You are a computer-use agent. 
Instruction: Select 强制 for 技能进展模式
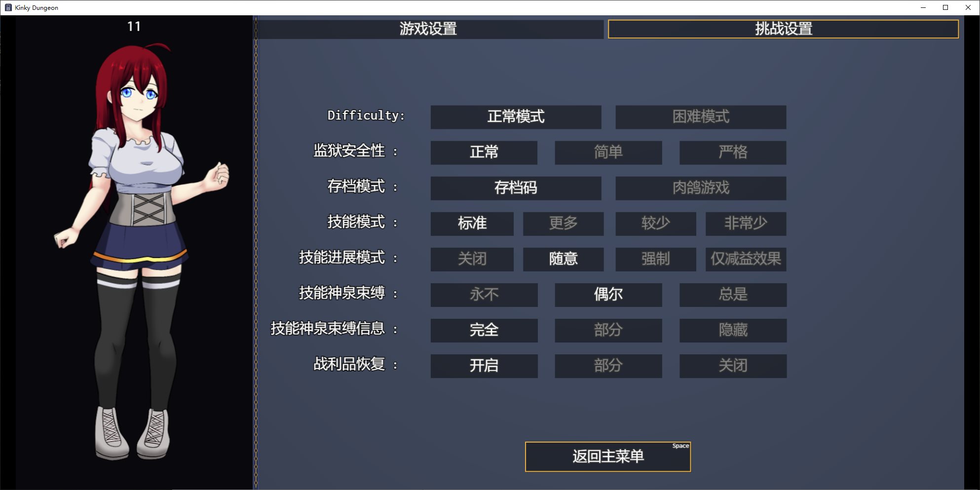[x=655, y=259]
